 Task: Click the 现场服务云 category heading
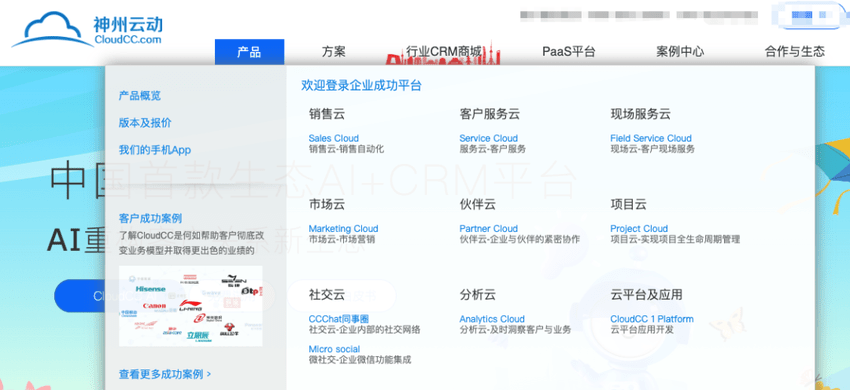coord(640,114)
